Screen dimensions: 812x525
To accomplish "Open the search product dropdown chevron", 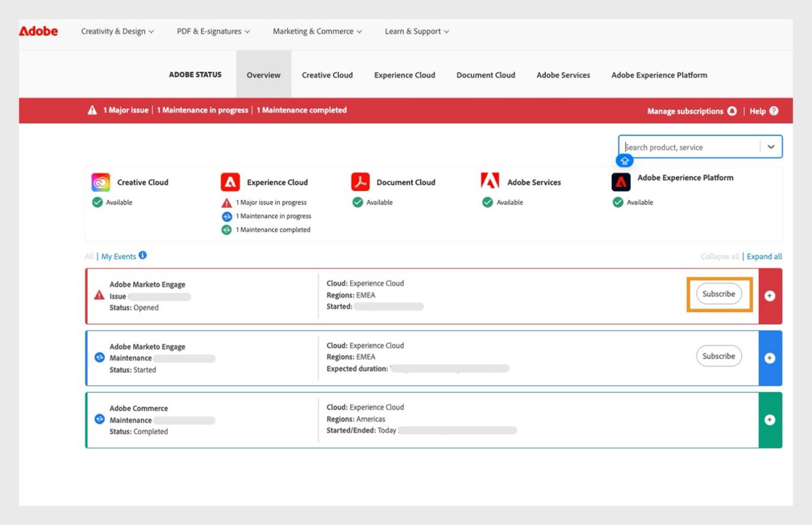I will click(771, 146).
